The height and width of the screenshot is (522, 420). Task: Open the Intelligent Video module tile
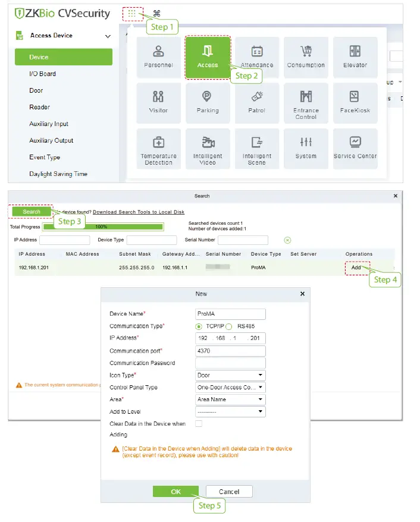tap(208, 149)
